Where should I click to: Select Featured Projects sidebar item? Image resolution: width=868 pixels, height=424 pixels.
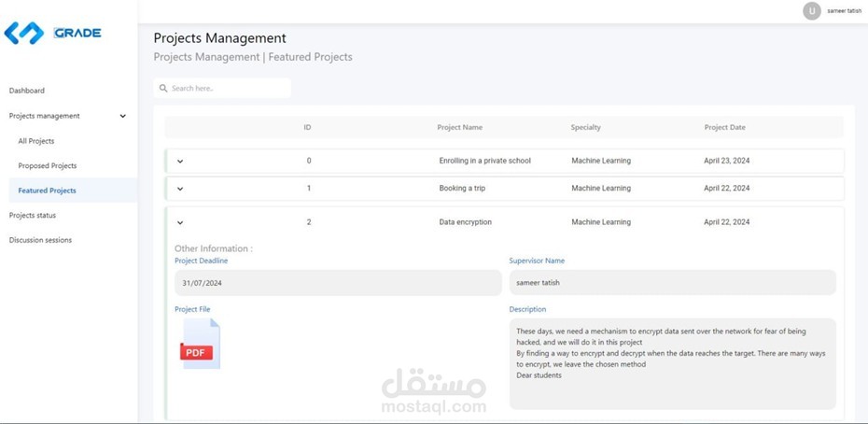pyautogui.click(x=47, y=191)
